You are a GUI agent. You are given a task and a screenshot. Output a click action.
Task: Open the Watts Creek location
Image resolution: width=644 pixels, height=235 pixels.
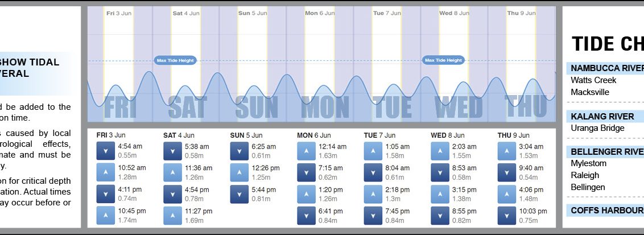[593, 80]
